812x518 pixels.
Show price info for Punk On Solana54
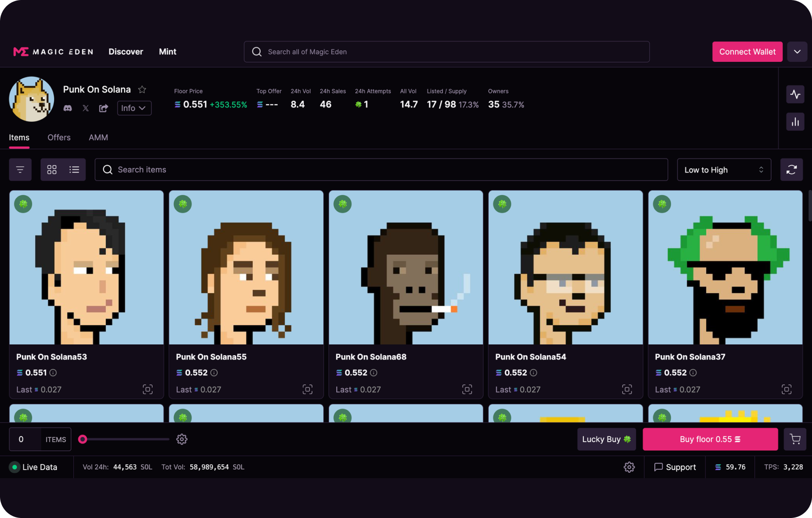(533, 373)
